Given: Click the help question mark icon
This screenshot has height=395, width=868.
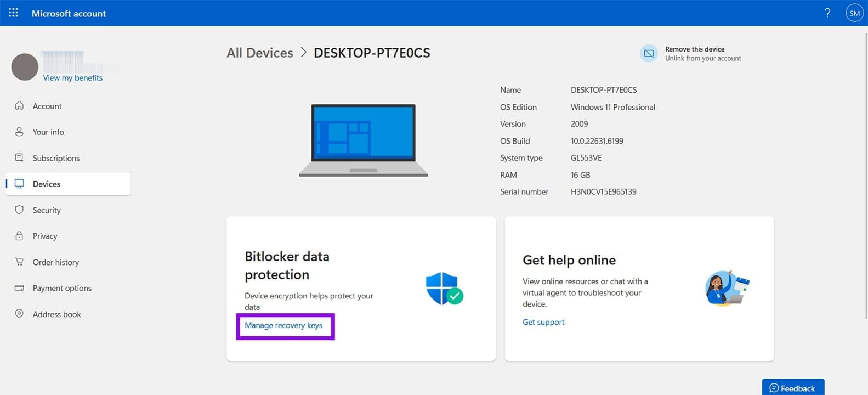Looking at the screenshot, I should (x=827, y=13).
